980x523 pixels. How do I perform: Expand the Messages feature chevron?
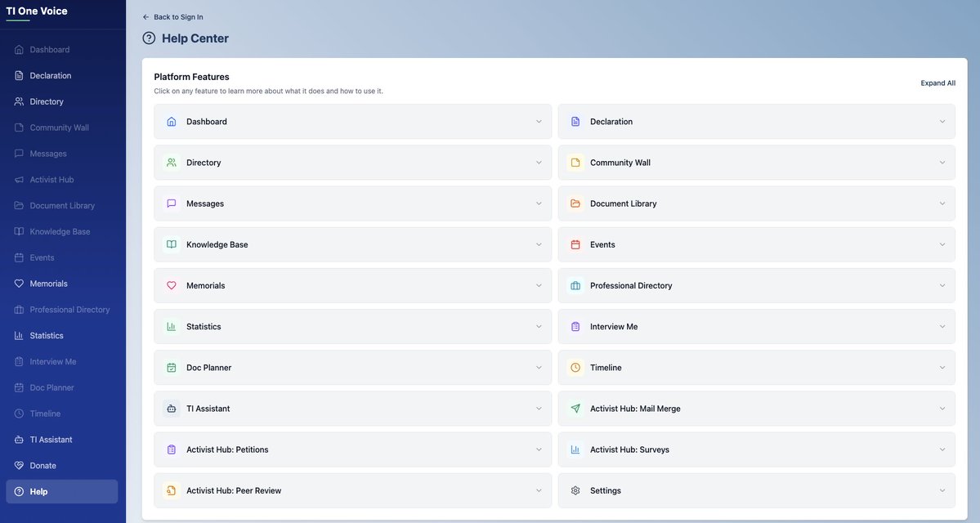pyautogui.click(x=539, y=203)
